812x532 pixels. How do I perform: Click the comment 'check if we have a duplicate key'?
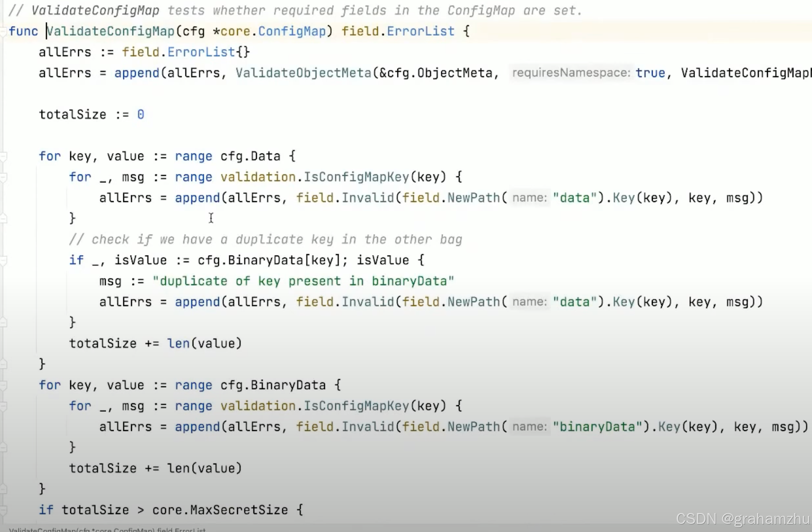pos(265,240)
